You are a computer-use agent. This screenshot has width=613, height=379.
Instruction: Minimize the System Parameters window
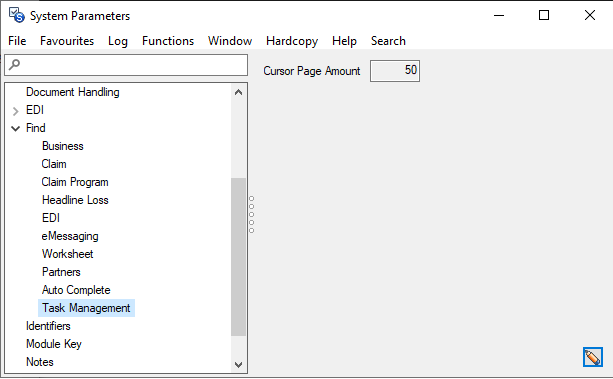[x=499, y=15]
